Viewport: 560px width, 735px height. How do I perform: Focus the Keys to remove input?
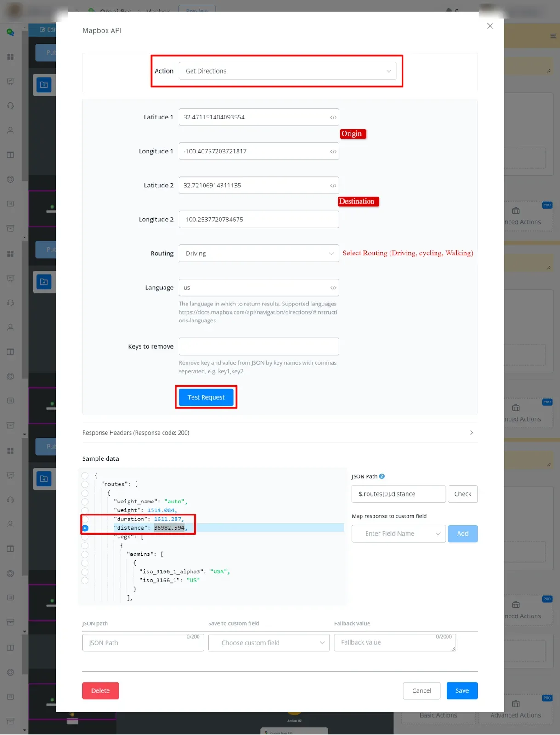(x=259, y=347)
